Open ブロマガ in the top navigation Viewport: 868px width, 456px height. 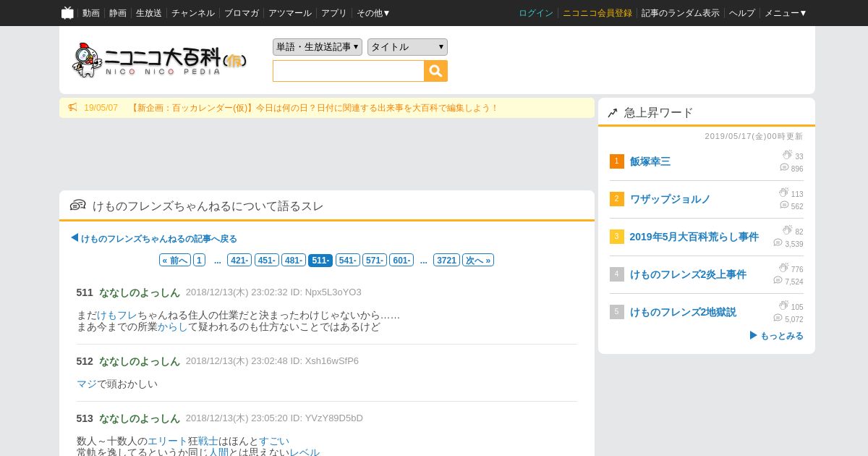[x=242, y=13]
